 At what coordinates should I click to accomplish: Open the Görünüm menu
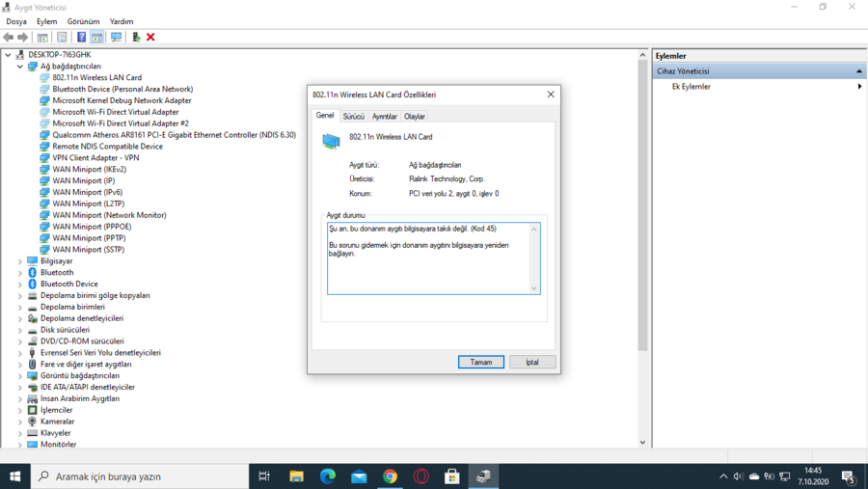(x=83, y=21)
